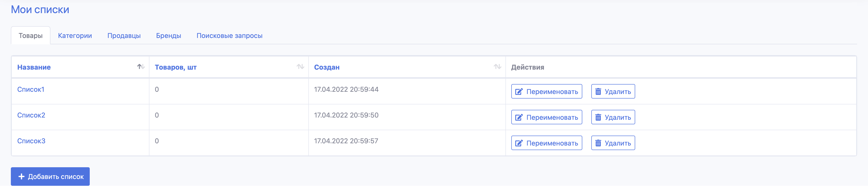Click Переименовать for Список3
The height and width of the screenshot is (193, 868).
(546, 143)
